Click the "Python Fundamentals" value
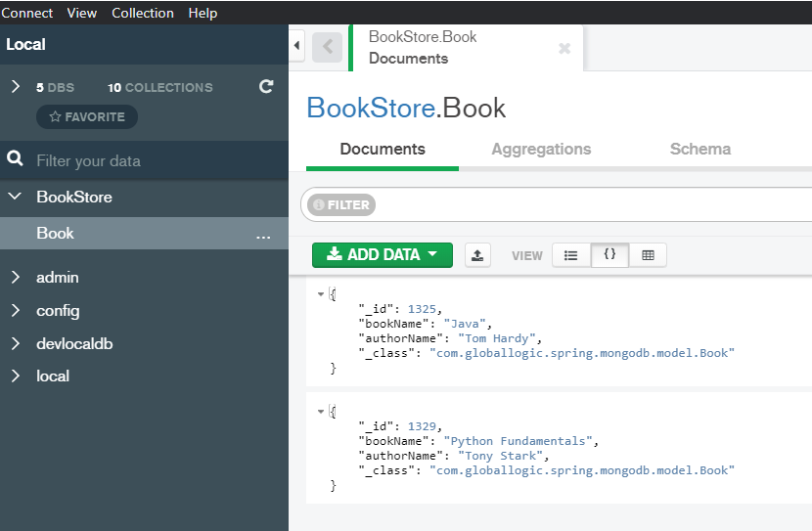812x531 pixels. click(x=518, y=441)
